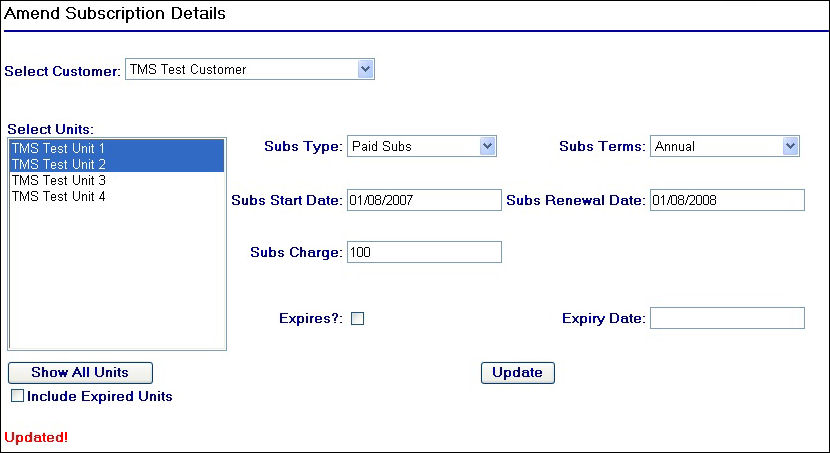Select TMS Test Unit 3 in list

(58, 180)
